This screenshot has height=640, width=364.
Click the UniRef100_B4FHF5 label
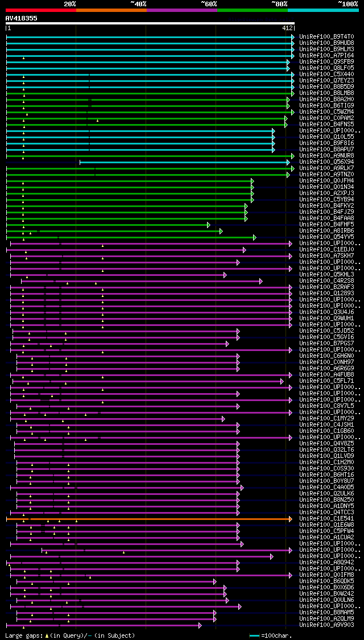pos(326,224)
